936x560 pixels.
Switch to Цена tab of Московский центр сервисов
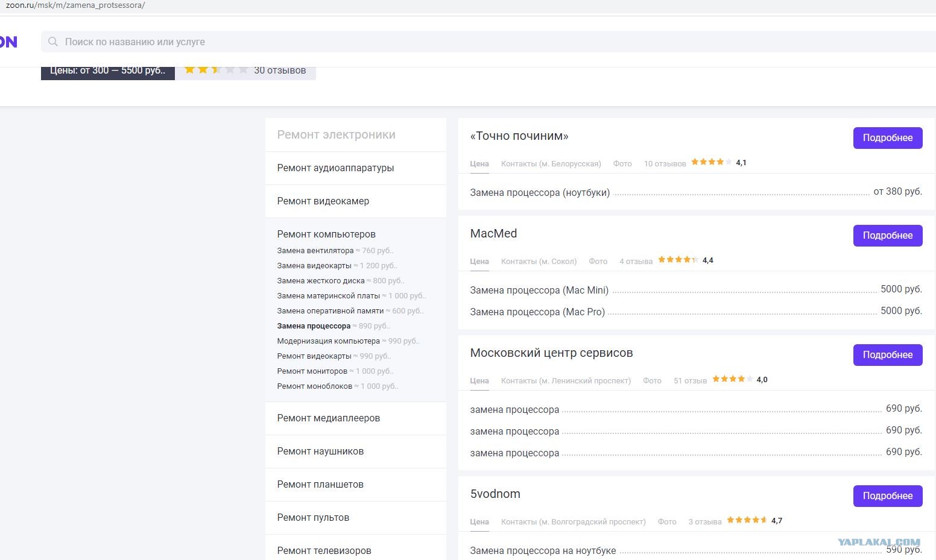coord(479,381)
